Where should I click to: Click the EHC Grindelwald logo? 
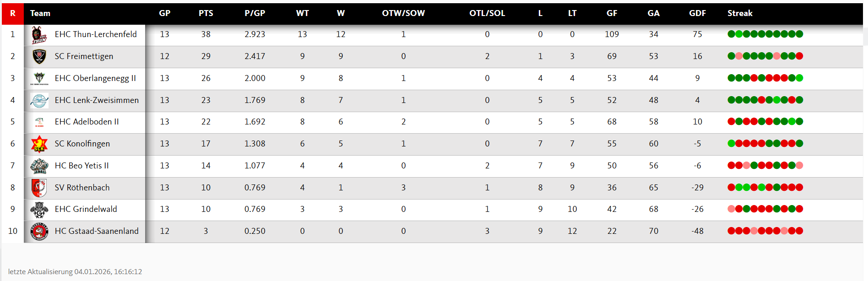pyautogui.click(x=39, y=210)
